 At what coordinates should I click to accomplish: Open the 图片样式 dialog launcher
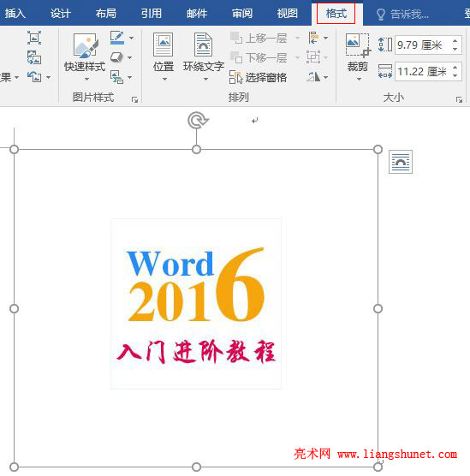pyautogui.click(x=134, y=99)
